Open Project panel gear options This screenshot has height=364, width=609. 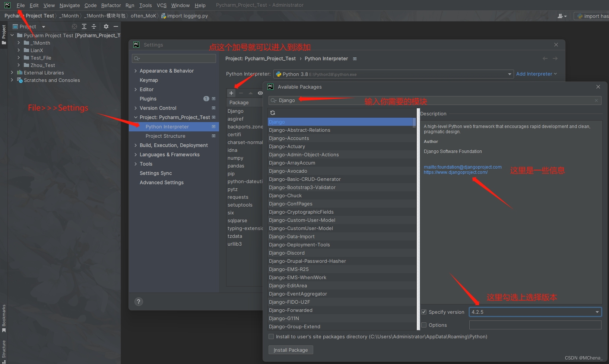point(106,26)
